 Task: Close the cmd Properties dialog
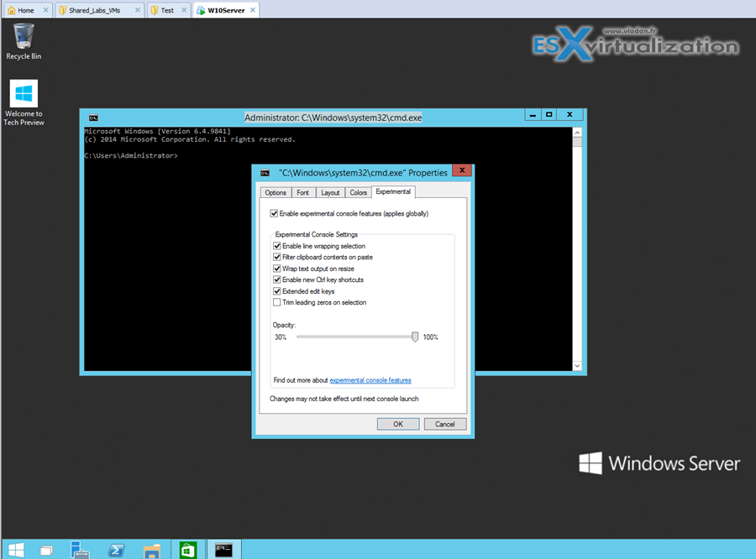(462, 170)
